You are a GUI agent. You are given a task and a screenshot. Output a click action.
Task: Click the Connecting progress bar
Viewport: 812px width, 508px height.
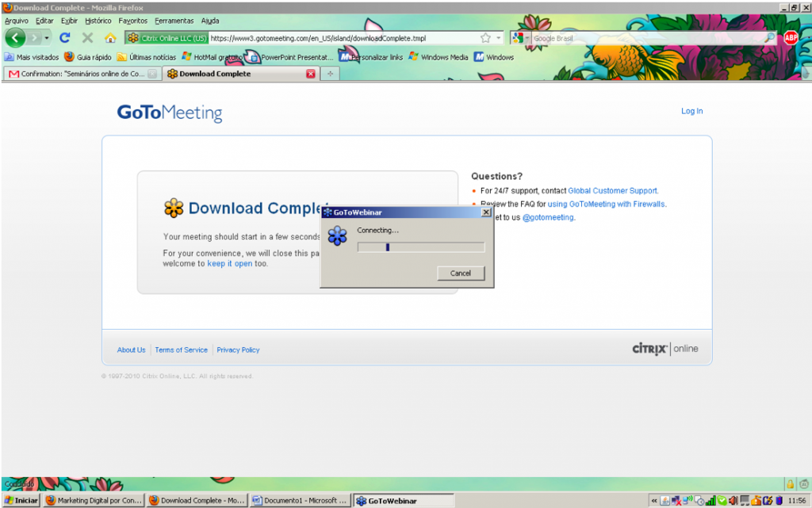tap(421, 247)
